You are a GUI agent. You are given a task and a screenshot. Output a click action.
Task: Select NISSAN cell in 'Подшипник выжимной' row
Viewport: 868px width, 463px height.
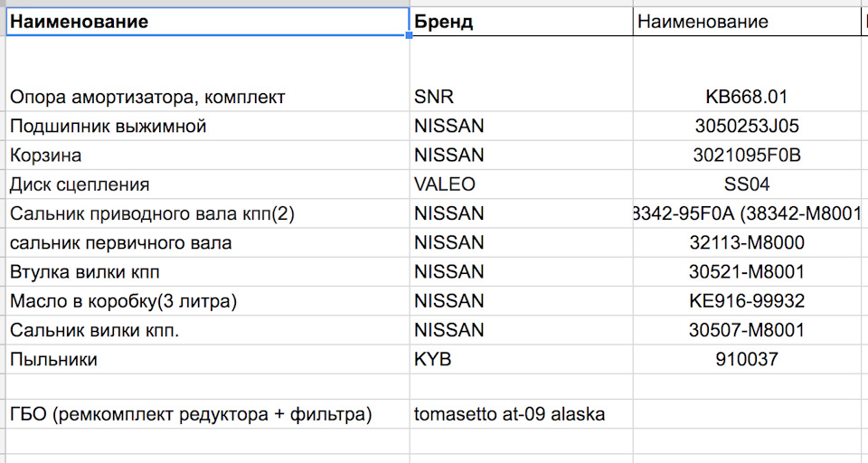[521, 127]
